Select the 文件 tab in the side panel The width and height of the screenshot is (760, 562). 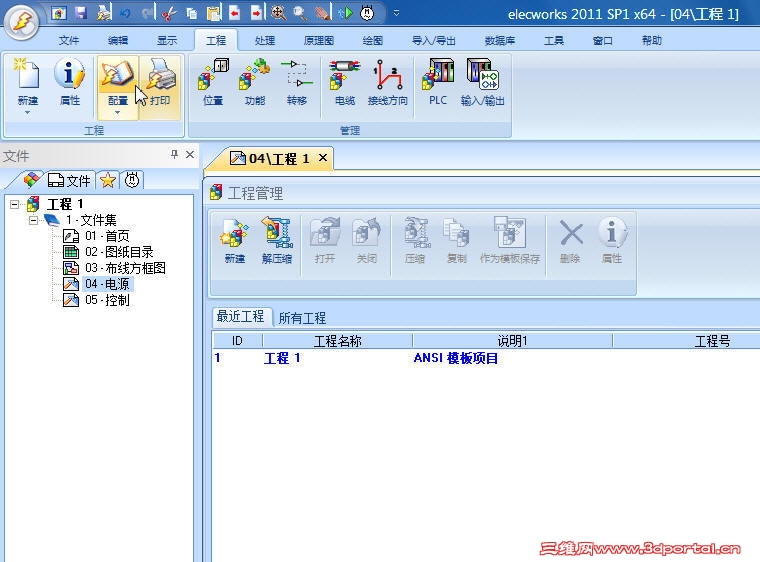(x=69, y=180)
